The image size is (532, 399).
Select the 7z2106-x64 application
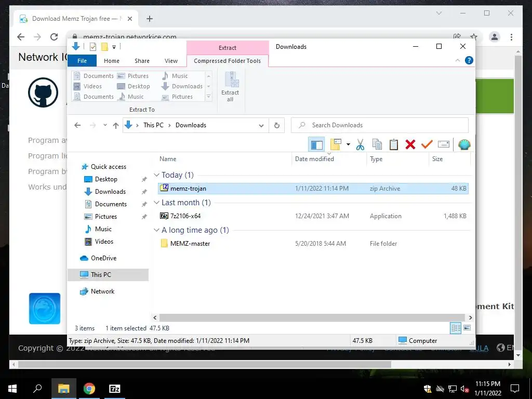point(313,216)
